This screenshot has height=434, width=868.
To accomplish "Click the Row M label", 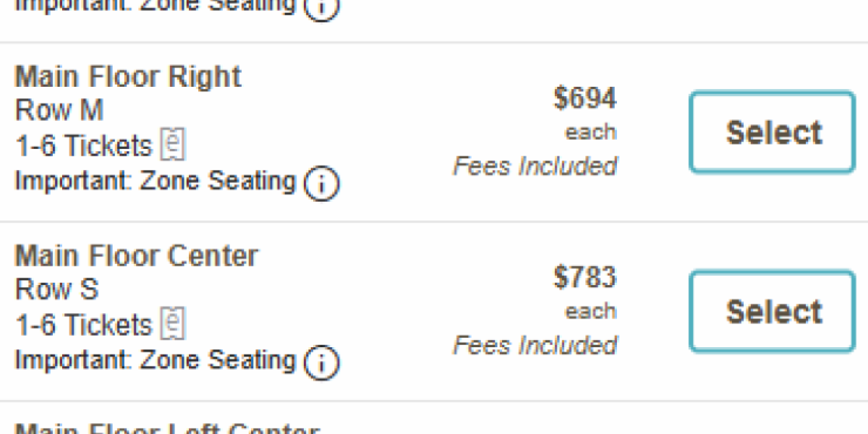I will pos(59,111).
